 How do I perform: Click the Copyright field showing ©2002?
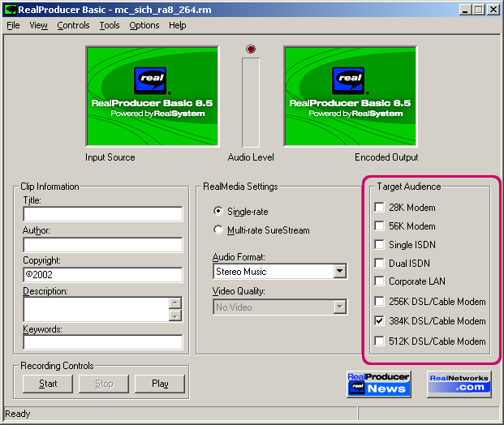103,275
